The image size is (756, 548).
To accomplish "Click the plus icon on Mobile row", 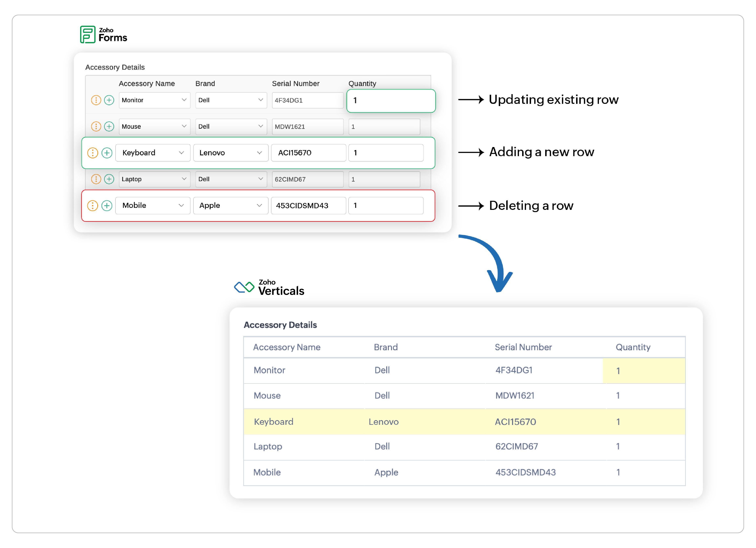I will pyautogui.click(x=107, y=206).
